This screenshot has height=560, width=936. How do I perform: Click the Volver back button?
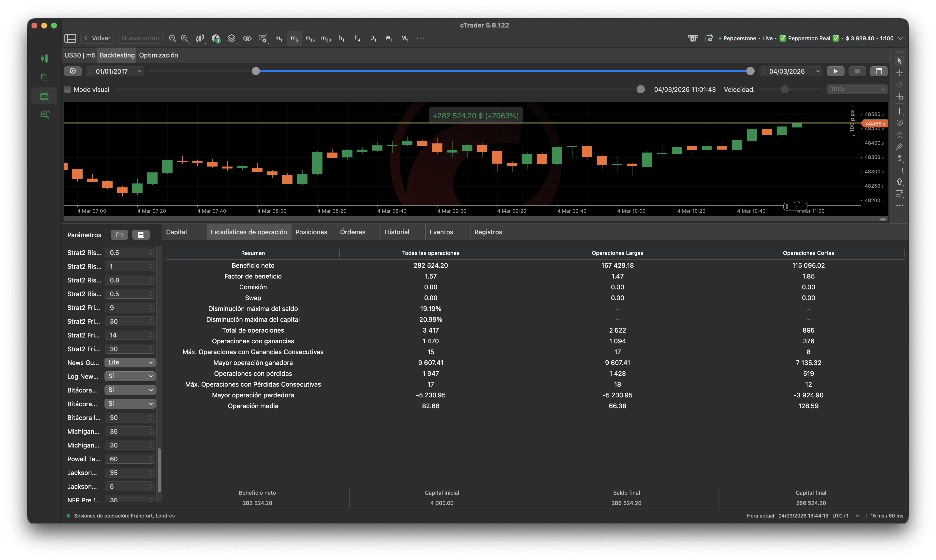(x=97, y=38)
